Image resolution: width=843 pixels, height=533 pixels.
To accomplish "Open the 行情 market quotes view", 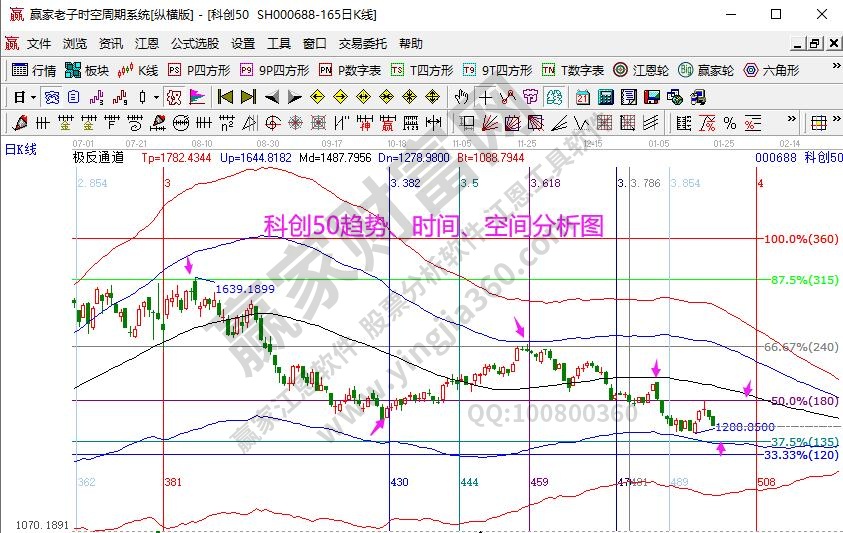I will [x=34, y=70].
